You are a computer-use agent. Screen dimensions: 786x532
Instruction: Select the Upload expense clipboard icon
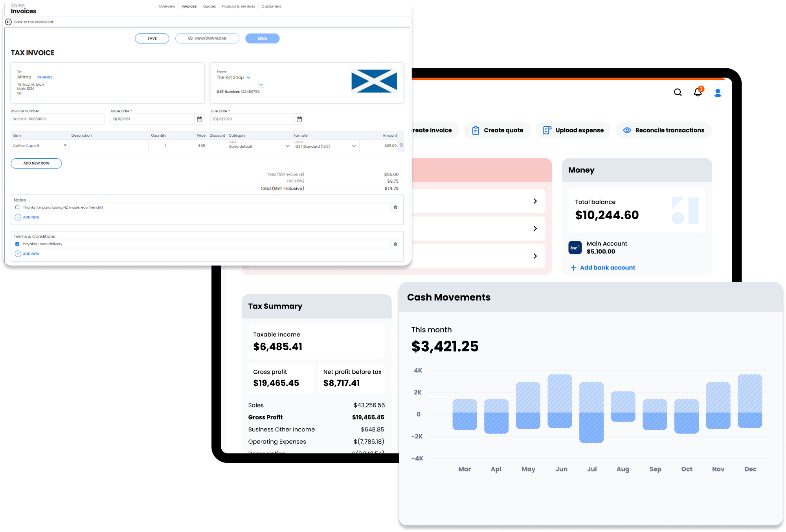[547, 130]
